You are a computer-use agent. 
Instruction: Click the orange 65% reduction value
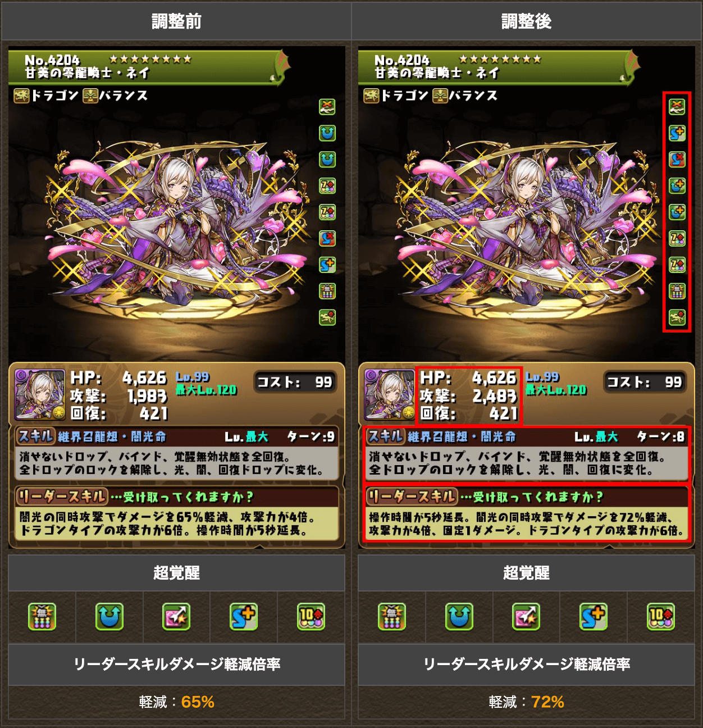[198, 702]
